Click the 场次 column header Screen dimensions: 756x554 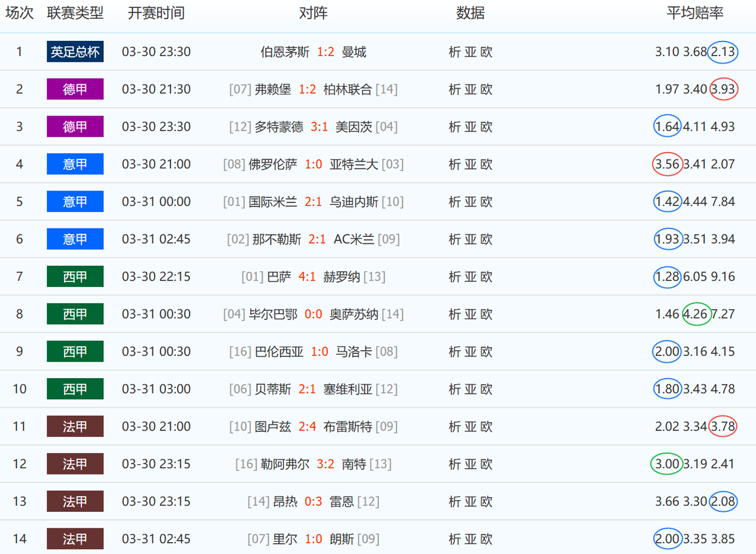pos(19,13)
